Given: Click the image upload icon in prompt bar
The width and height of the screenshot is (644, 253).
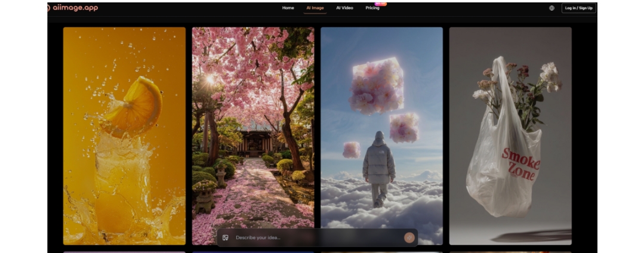Looking at the screenshot, I should point(225,238).
